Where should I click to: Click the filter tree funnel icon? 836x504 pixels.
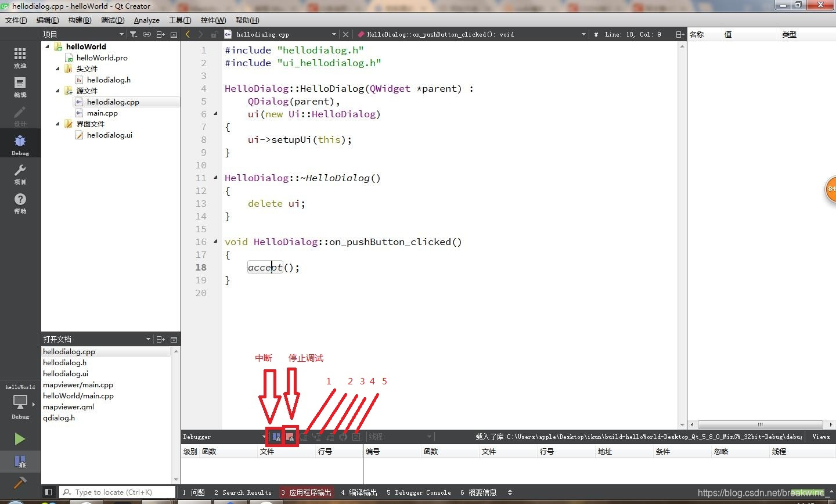tap(134, 34)
